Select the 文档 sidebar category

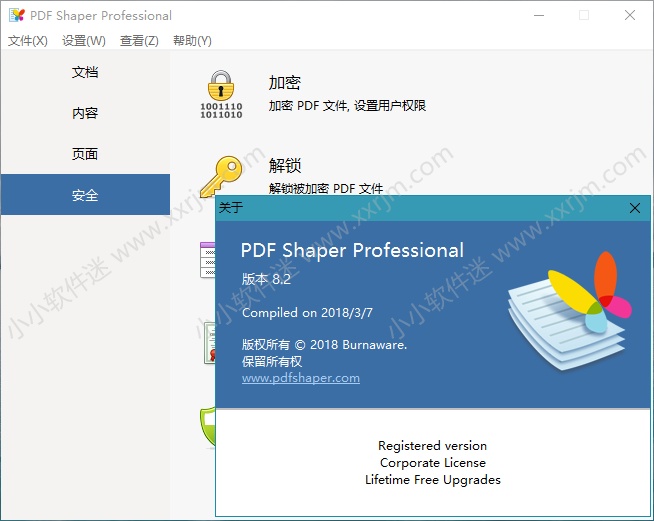pos(85,72)
